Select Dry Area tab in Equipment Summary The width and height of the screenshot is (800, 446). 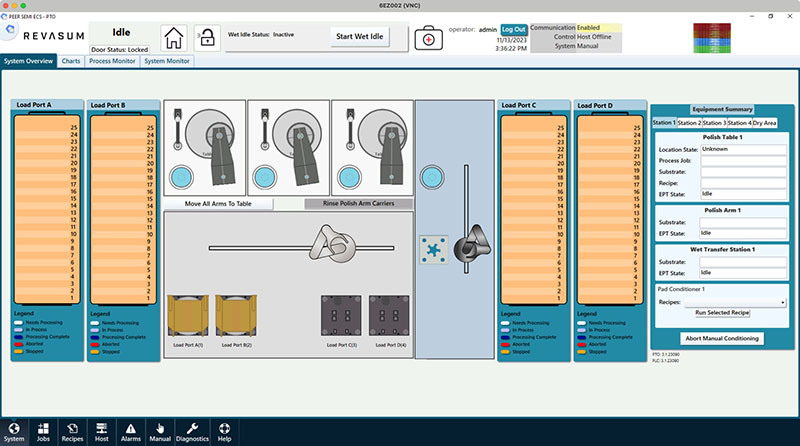coord(765,123)
